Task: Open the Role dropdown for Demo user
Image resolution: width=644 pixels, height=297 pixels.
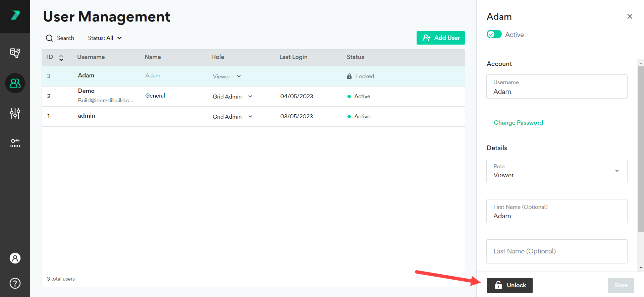Action: 250,97
